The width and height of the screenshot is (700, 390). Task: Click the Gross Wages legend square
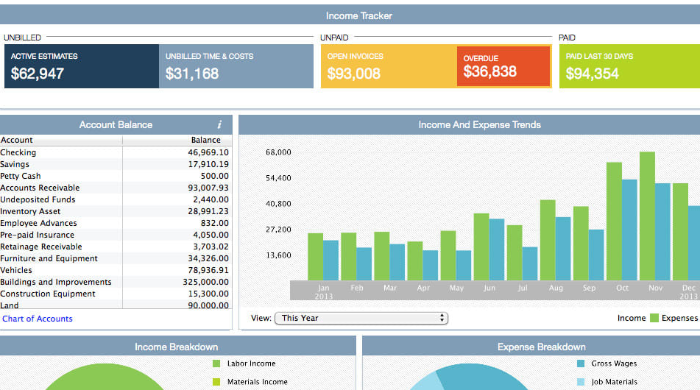(581, 364)
